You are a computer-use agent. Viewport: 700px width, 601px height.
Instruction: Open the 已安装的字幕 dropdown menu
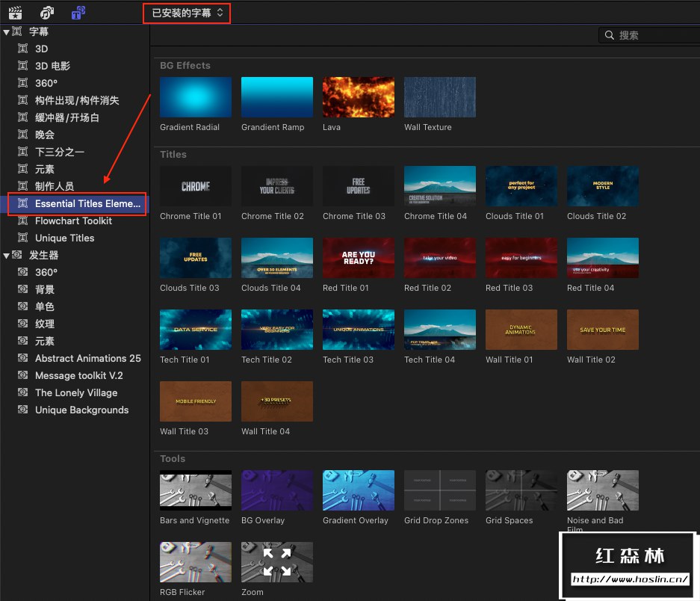pos(187,13)
